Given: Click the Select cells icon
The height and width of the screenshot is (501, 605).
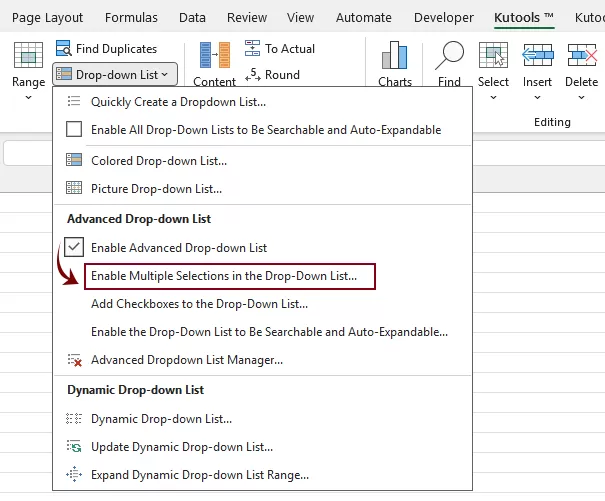Looking at the screenshot, I should click(493, 55).
